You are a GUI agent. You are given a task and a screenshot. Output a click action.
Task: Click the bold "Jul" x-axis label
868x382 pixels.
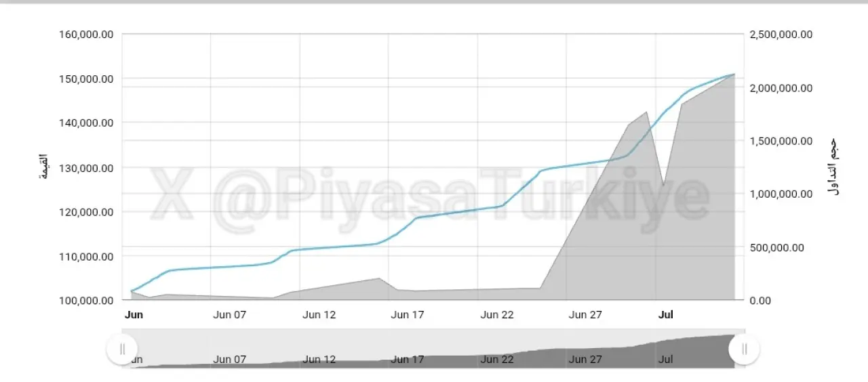click(x=666, y=314)
